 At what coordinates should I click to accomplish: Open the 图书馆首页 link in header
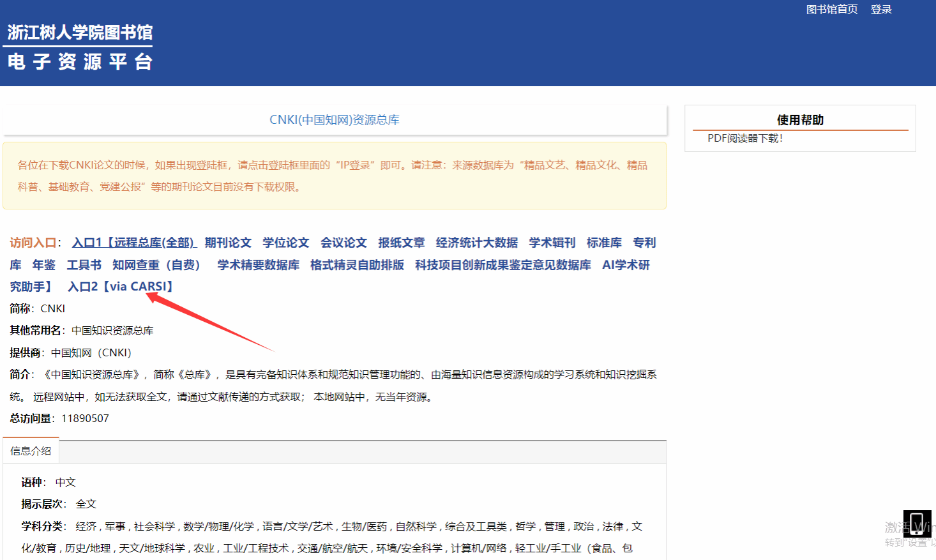pos(831,10)
